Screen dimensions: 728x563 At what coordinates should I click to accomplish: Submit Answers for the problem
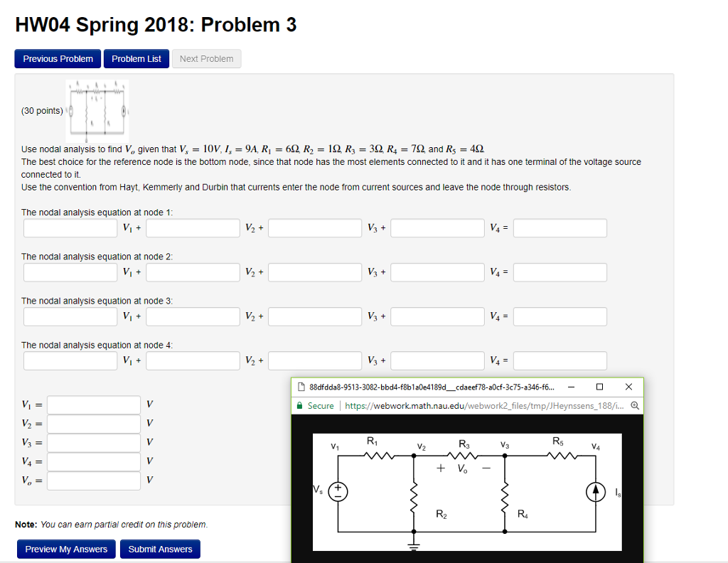click(161, 549)
